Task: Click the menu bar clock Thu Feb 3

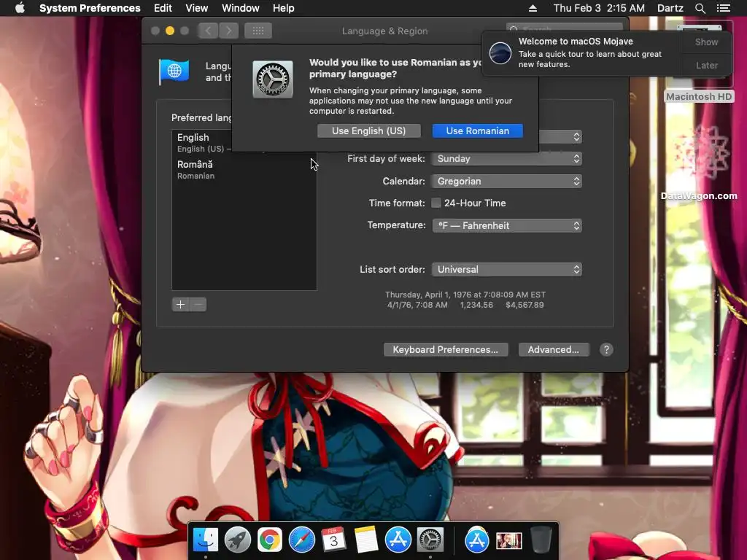Action: tap(599, 8)
